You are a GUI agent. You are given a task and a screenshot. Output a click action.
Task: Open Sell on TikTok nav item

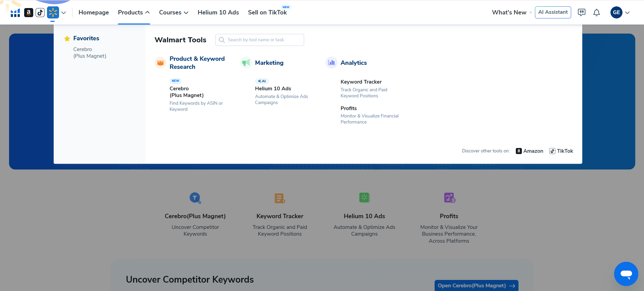(267, 12)
